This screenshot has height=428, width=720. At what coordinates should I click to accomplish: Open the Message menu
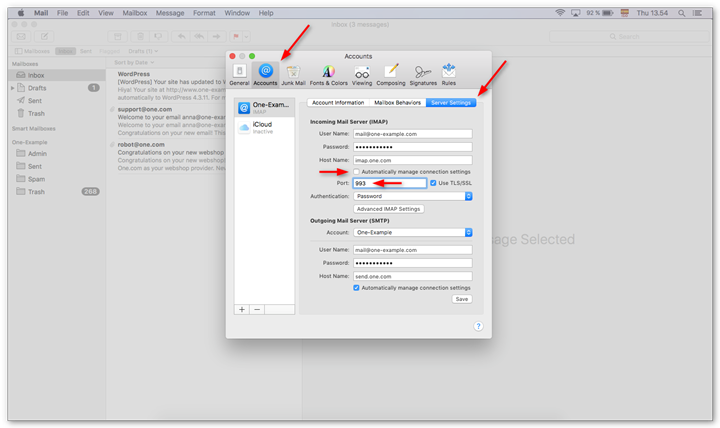point(170,13)
